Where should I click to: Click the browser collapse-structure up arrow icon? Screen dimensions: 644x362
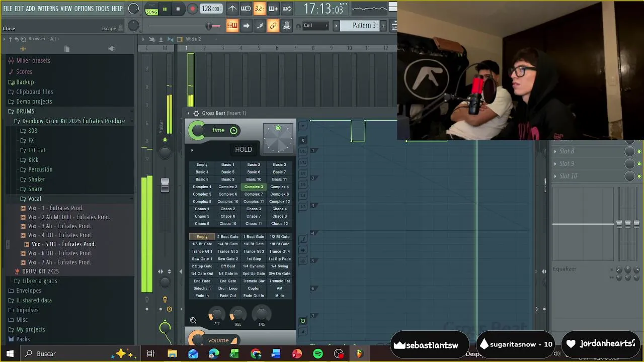coord(10,39)
